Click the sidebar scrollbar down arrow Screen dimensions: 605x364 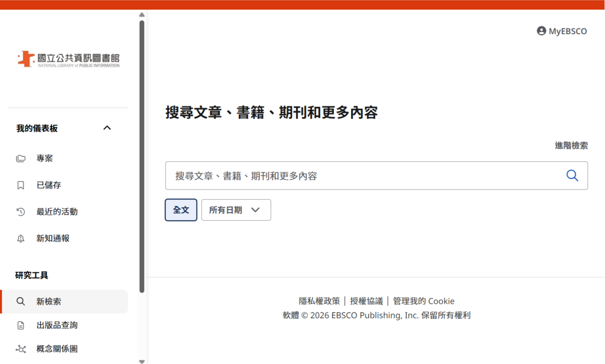(142, 361)
